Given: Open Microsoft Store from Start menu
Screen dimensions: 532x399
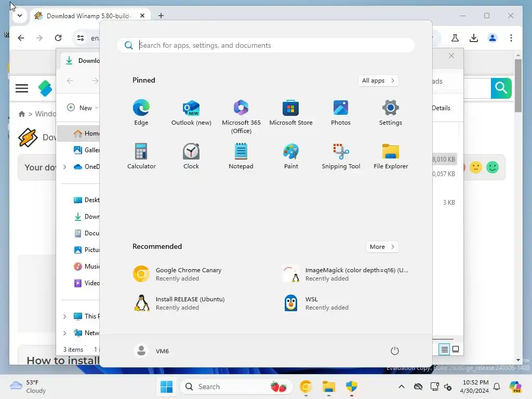Looking at the screenshot, I should 291,113.
